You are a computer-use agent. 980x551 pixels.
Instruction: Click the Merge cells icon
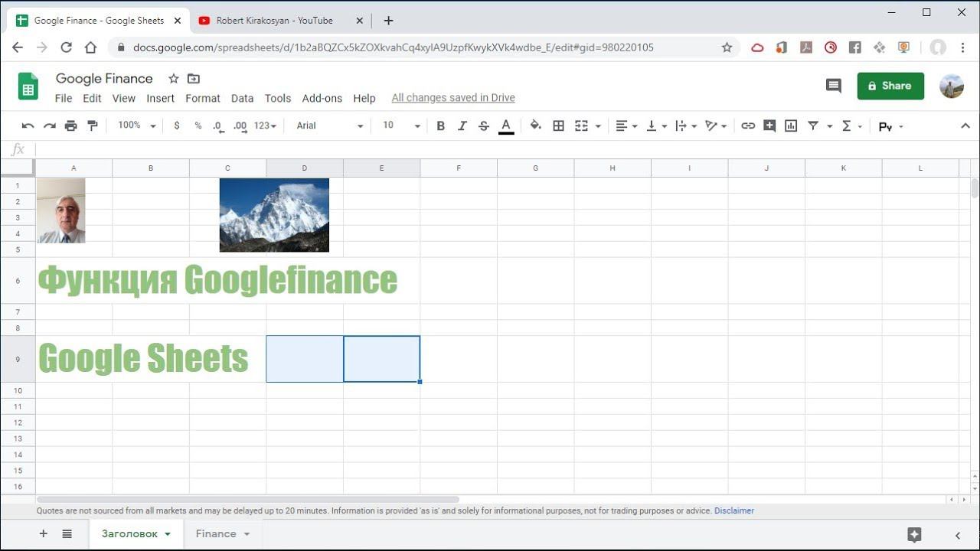(582, 126)
